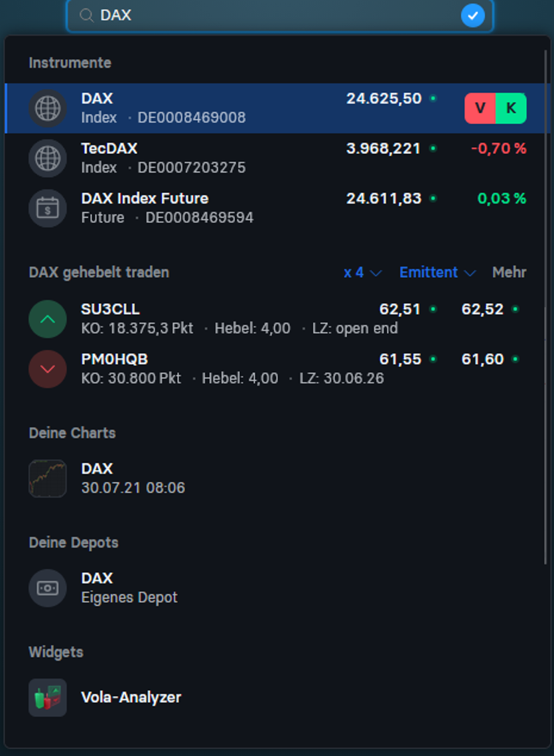Viewport: 554px width, 756px height.
Task: Click the TecDAX price 3.968,221
Action: [383, 149]
